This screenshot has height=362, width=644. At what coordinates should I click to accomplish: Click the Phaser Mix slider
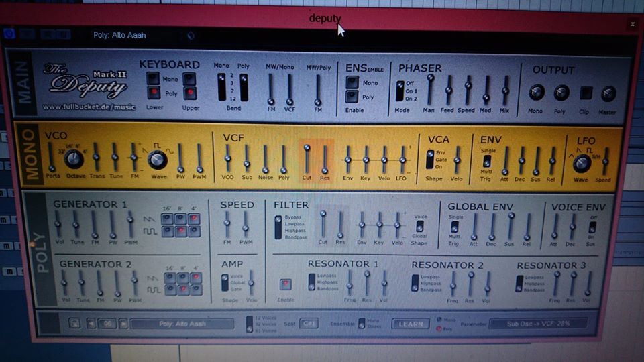(504, 90)
